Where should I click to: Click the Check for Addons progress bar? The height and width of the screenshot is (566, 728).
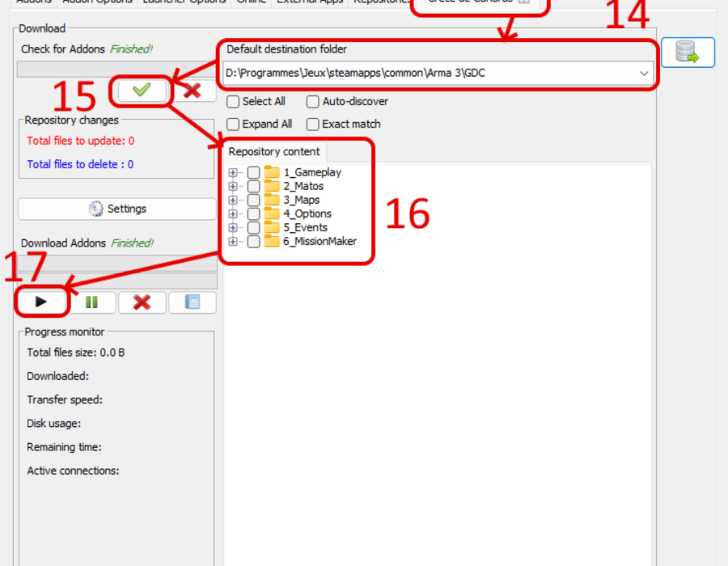tap(116, 69)
